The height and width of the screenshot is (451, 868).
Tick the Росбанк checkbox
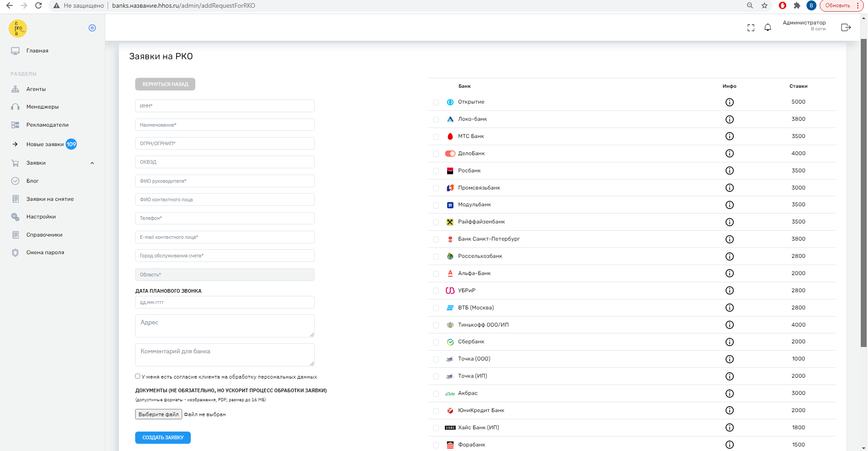point(436,171)
